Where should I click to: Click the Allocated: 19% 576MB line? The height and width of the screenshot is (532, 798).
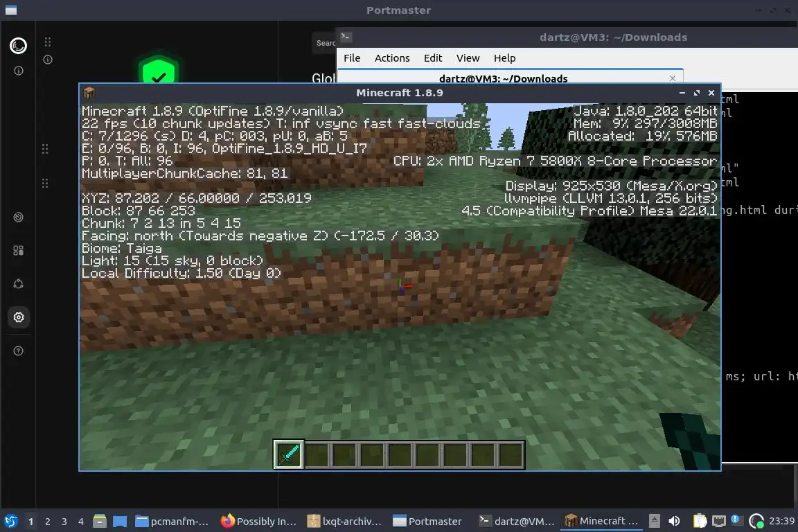(642, 136)
